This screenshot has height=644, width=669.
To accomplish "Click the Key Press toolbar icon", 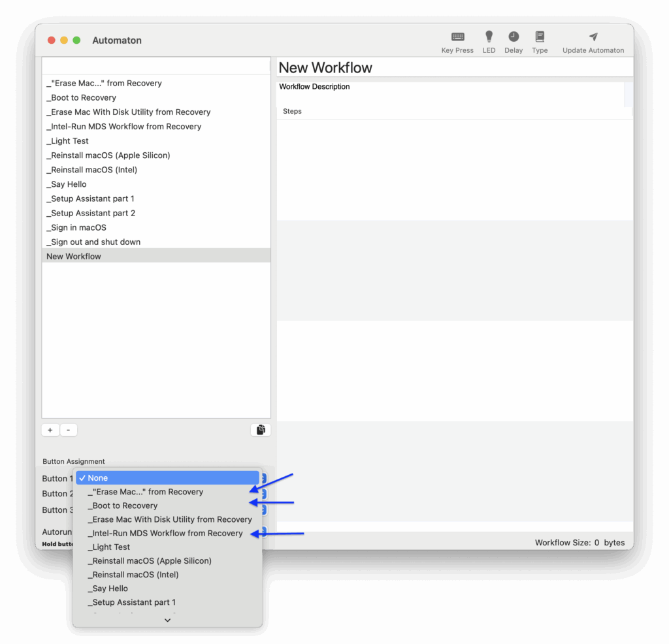I will click(x=457, y=37).
